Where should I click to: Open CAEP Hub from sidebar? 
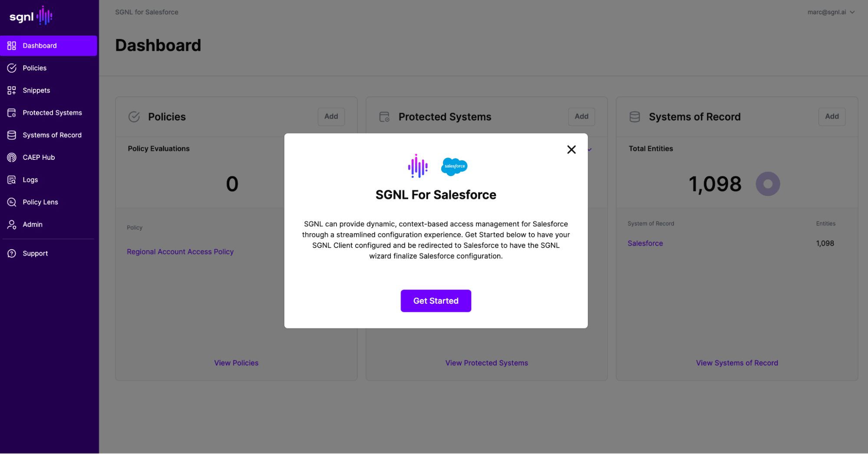(48, 157)
